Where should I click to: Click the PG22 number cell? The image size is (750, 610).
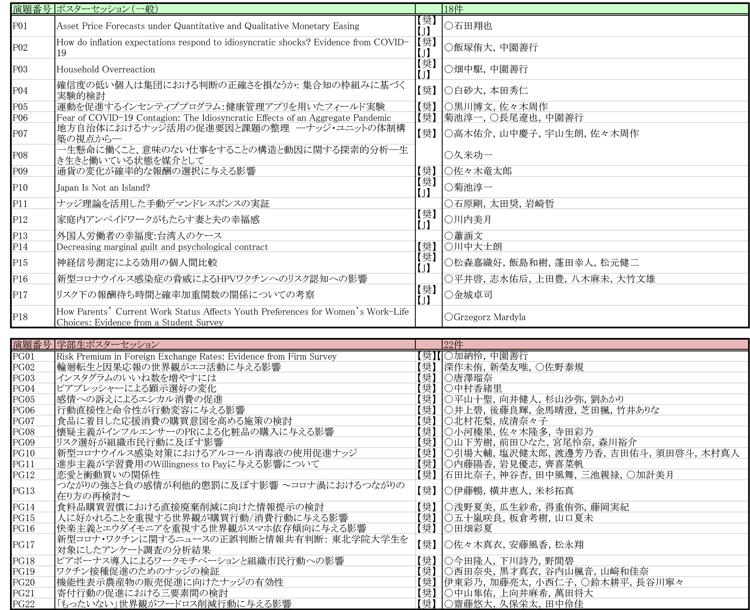tap(33, 604)
